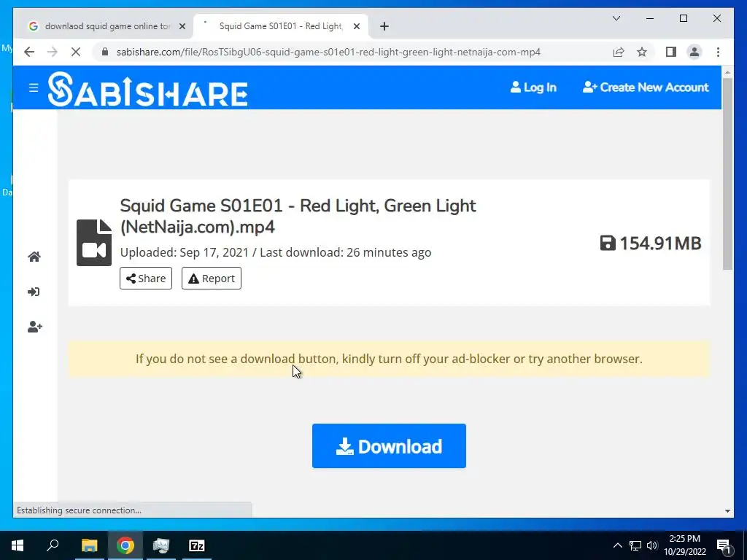Select the sabishare.com address bar URL
The width and height of the screenshot is (747, 560).
pos(328,52)
